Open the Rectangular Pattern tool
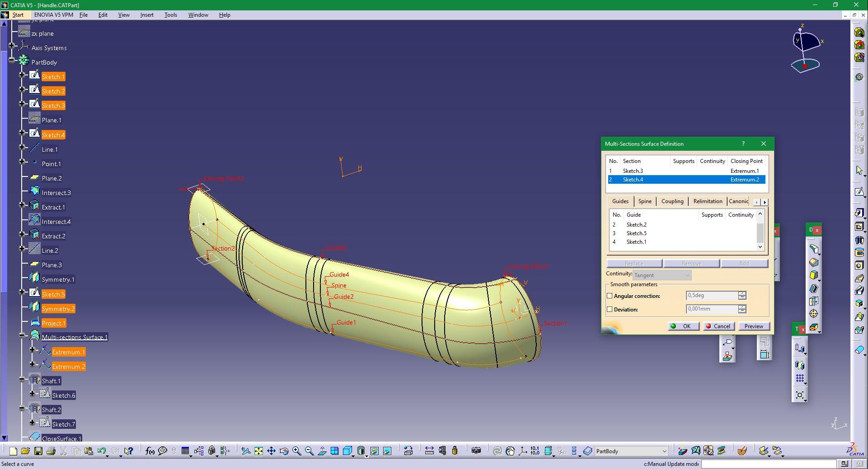The width and height of the screenshot is (868, 469). 800,378
